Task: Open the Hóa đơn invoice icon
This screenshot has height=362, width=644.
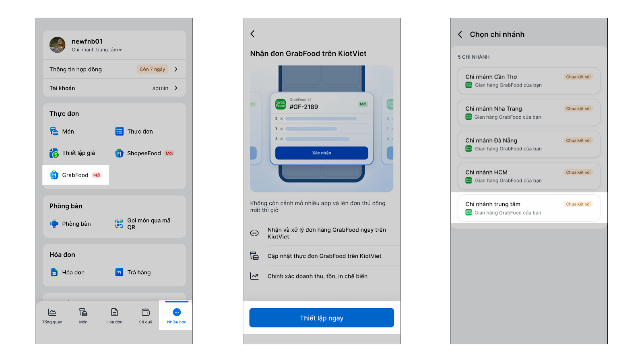Action: 54,272
